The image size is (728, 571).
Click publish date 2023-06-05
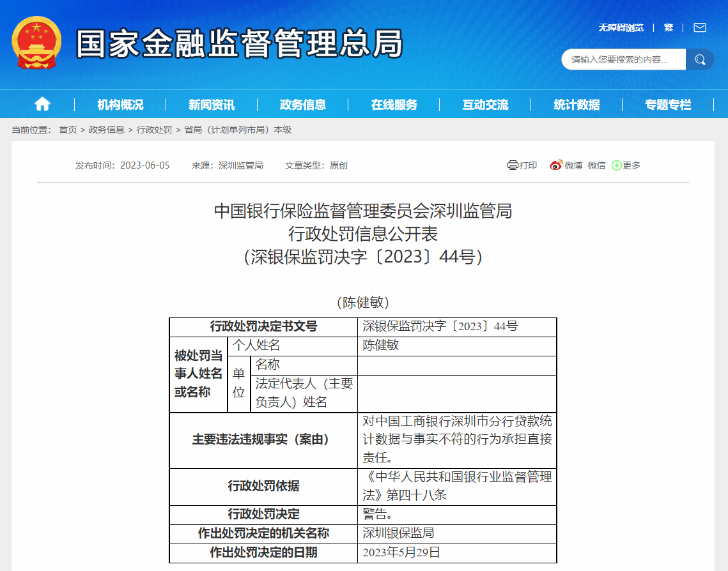pos(145,165)
